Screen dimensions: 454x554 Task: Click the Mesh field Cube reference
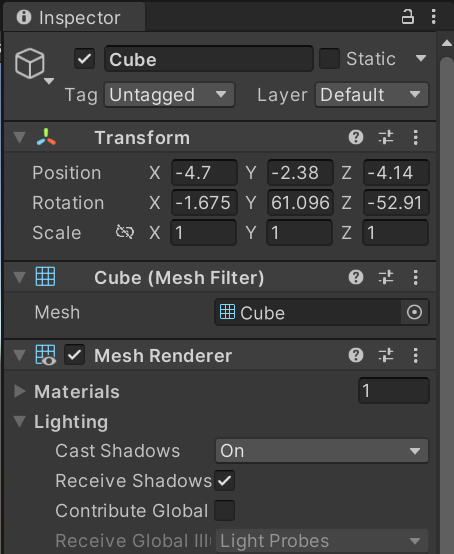[x=308, y=312]
